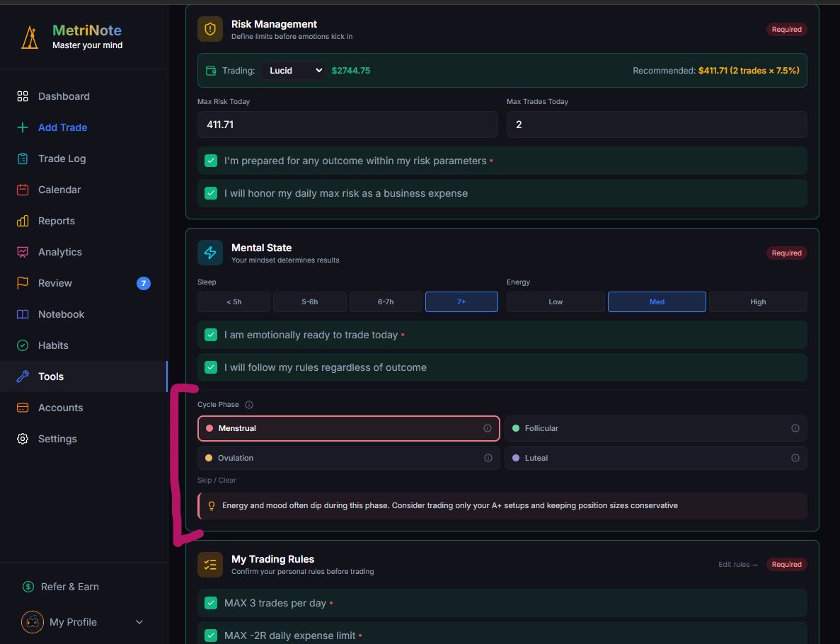The height and width of the screenshot is (644, 840).
Task: Click the Accounts card icon
Action: (23, 408)
